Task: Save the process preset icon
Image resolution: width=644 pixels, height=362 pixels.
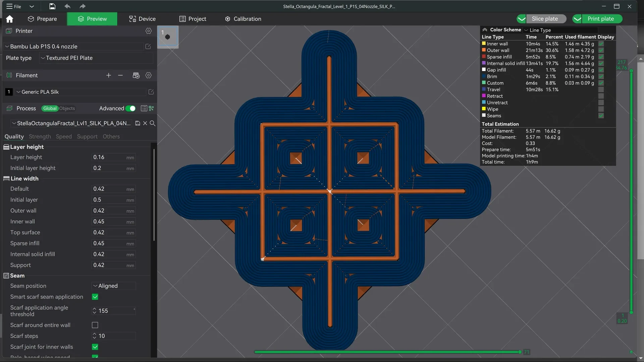Action: tap(138, 123)
